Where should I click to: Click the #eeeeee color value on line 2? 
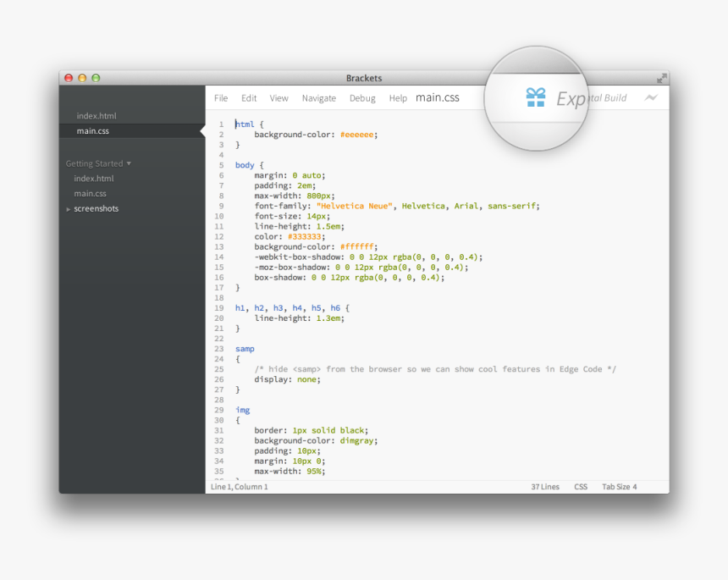coord(356,135)
